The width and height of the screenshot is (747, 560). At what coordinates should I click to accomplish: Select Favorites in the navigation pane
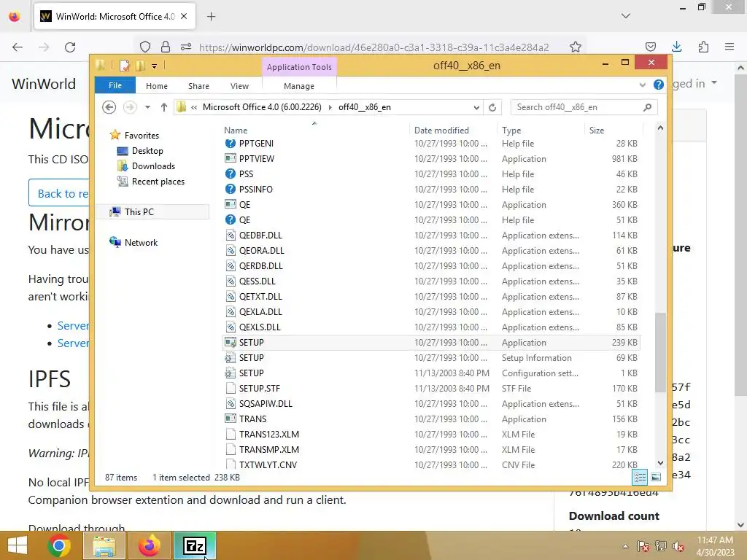pyautogui.click(x=142, y=135)
